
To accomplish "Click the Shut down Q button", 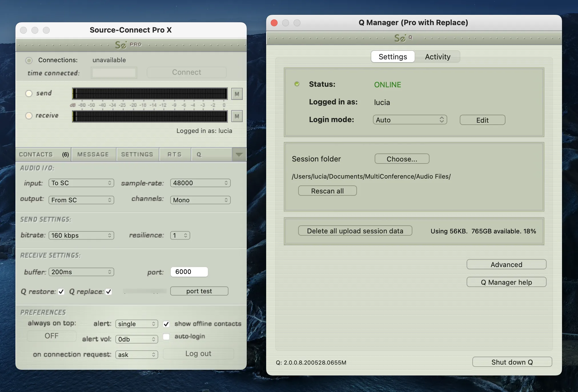I will pos(512,362).
